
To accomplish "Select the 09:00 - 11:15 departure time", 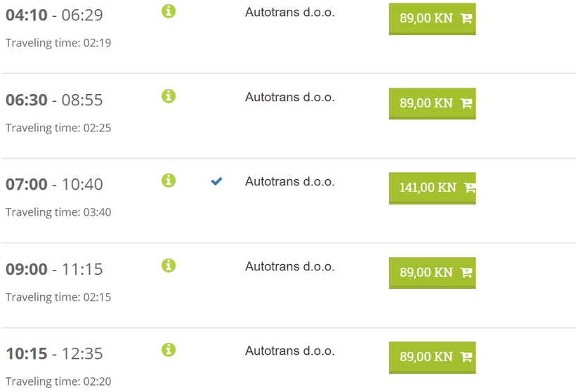I will pyautogui.click(x=54, y=269).
